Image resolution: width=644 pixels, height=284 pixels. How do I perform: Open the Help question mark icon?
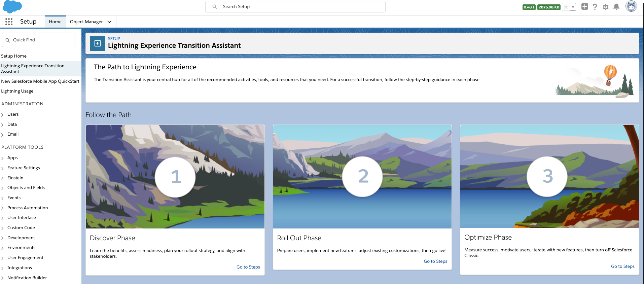pyautogui.click(x=595, y=7)
